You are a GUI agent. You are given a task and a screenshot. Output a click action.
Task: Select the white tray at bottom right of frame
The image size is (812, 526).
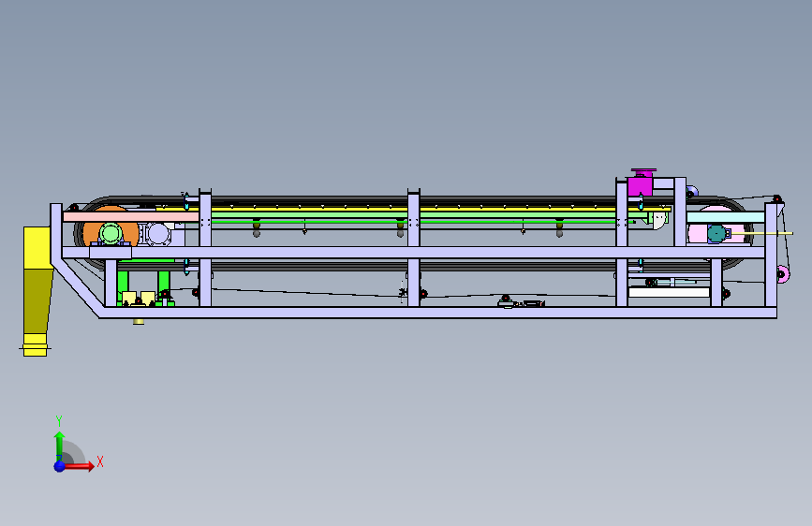click(669, 293)
